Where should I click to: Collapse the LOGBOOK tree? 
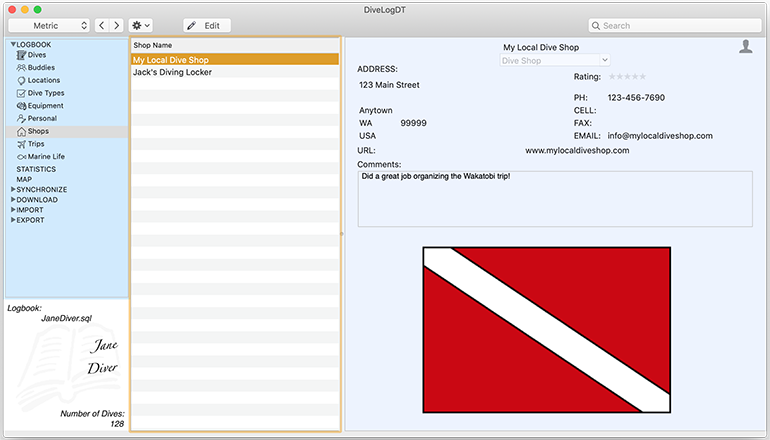point(13,45)
